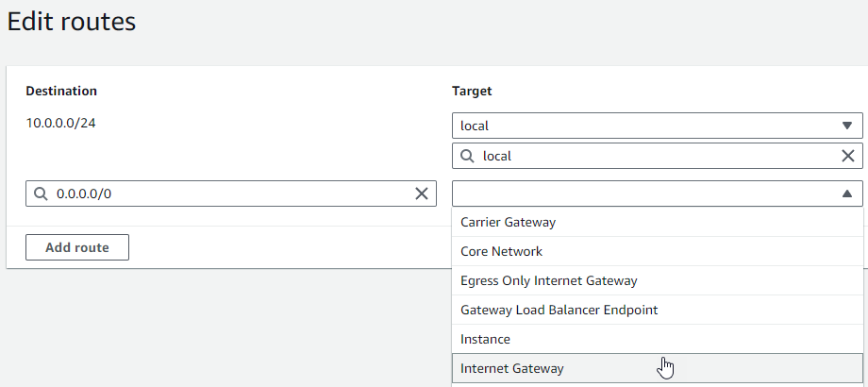The width and height of the screenshot is (868, 387).
Task: Click the 10.0.0.0/24 destination value
Action: [x=60, y=124]
